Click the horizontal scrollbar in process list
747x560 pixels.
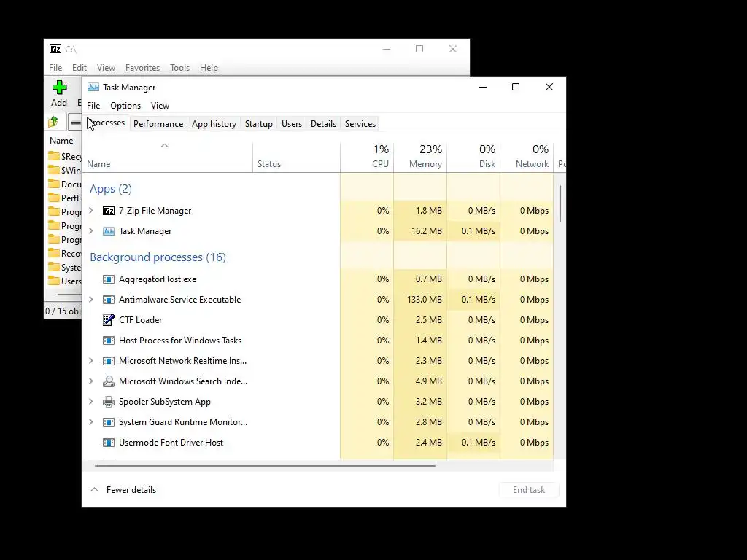click(x=265, y=466)
